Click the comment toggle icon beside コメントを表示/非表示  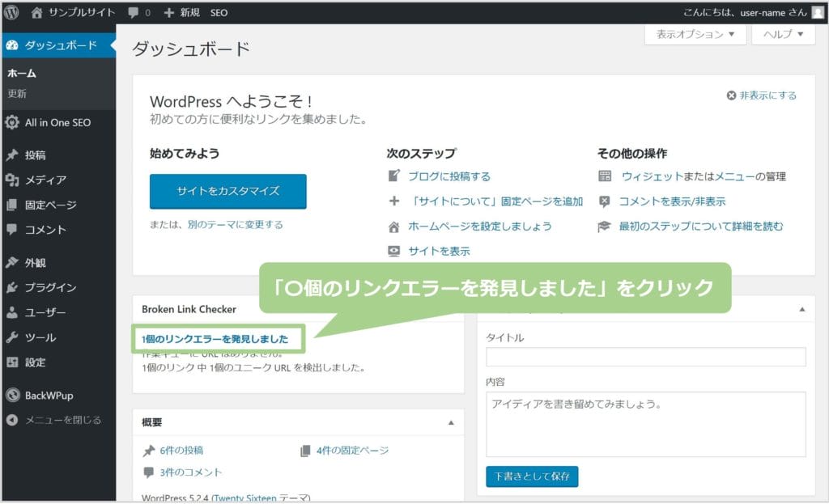coord(604,201)
